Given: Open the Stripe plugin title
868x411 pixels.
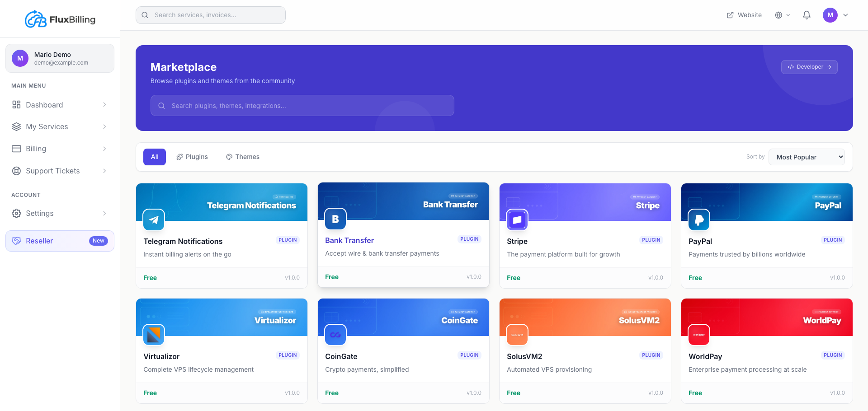Looking at the screenshot, I should point(517,241).
